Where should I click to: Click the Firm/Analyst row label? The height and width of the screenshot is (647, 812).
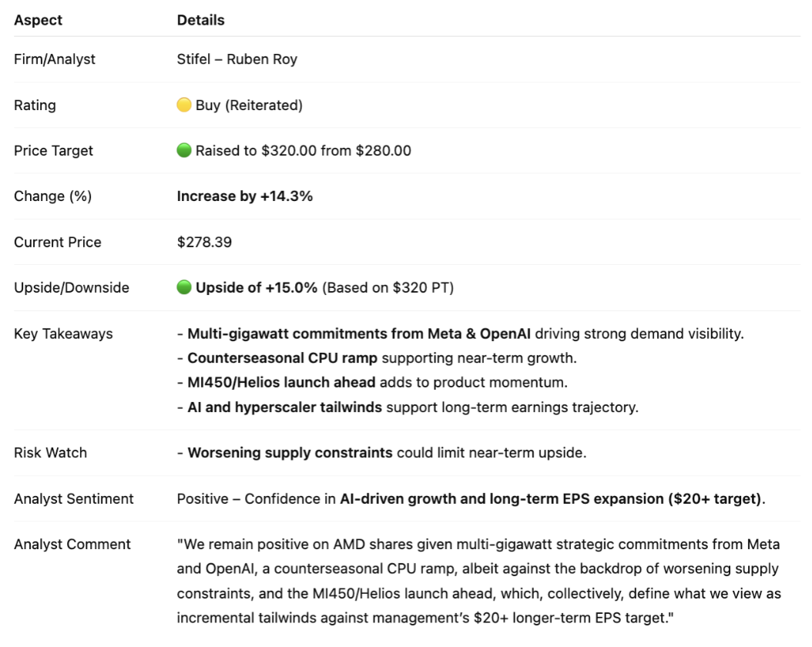(55, 59)
